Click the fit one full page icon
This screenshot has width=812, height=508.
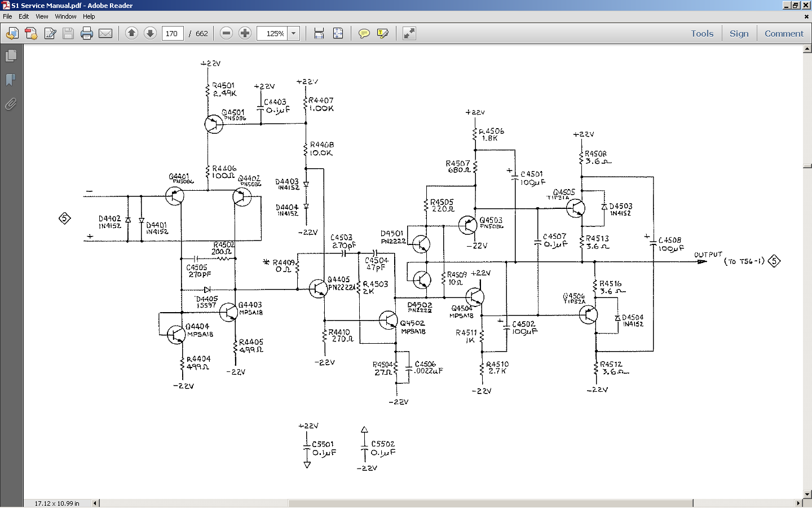(x=338, y=34)
